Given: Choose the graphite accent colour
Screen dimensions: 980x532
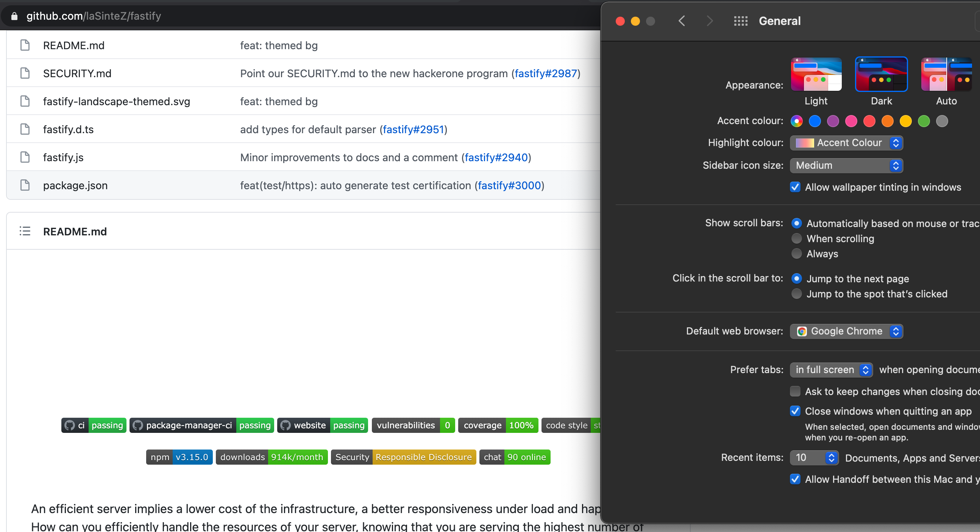Looking at the screenshot, I should pyautogui.click(x=942, y=121).
